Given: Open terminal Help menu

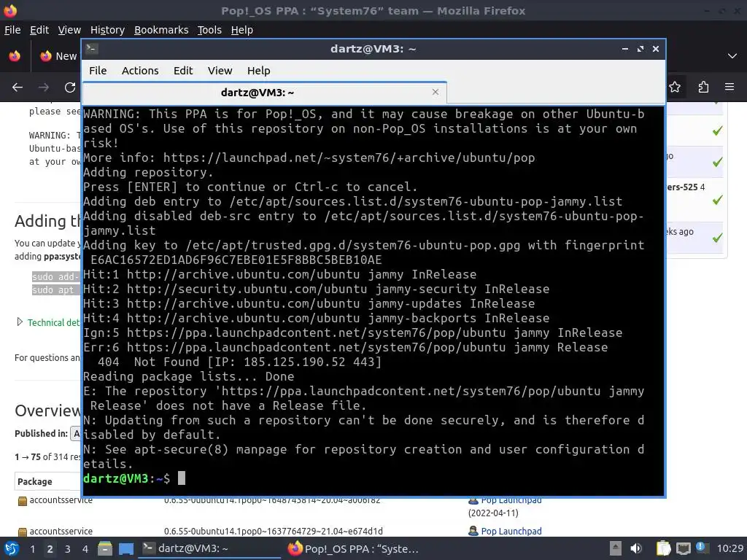Looking at the screenshot, I should click(259, 71).
